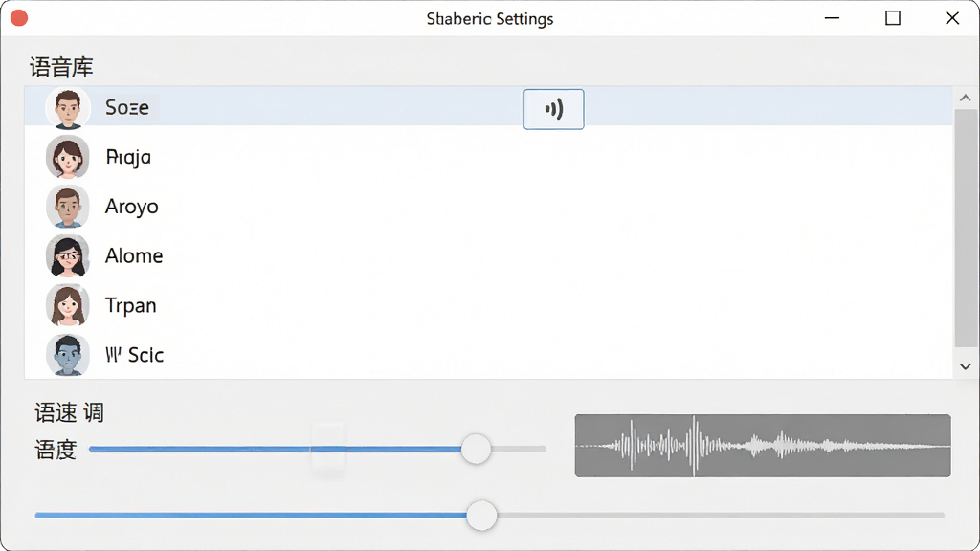Click Riaja's avatar portrait
980x551 pixels.
click(68, 157)
